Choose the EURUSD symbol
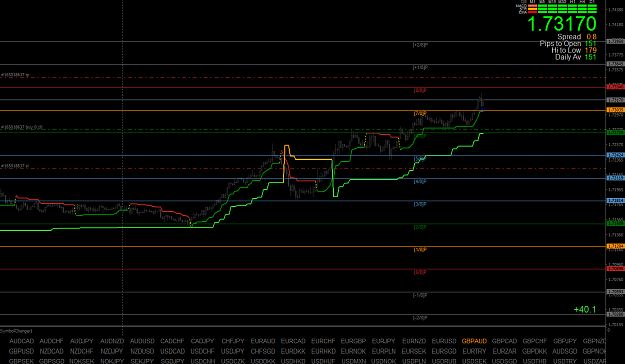Viewport: 625px width, 364px height. pos(444,341)
